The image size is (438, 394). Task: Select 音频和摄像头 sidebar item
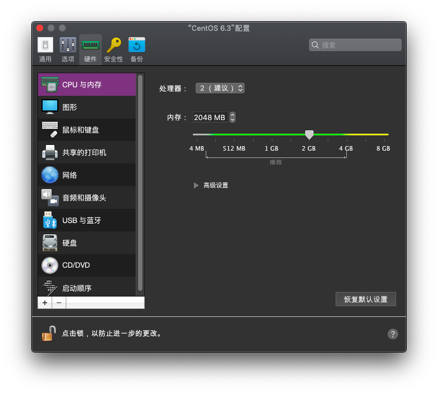point(87,198)
